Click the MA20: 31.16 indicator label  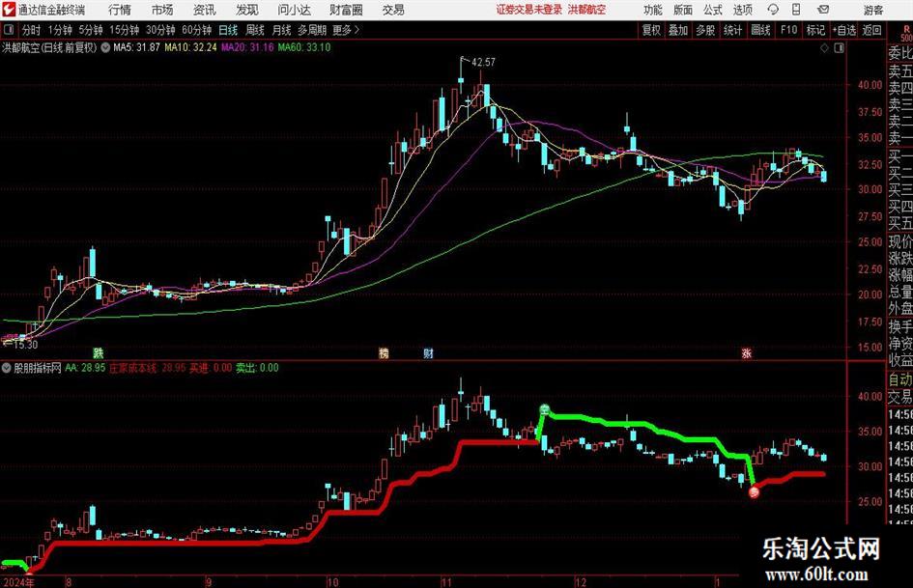coord(247,47)
